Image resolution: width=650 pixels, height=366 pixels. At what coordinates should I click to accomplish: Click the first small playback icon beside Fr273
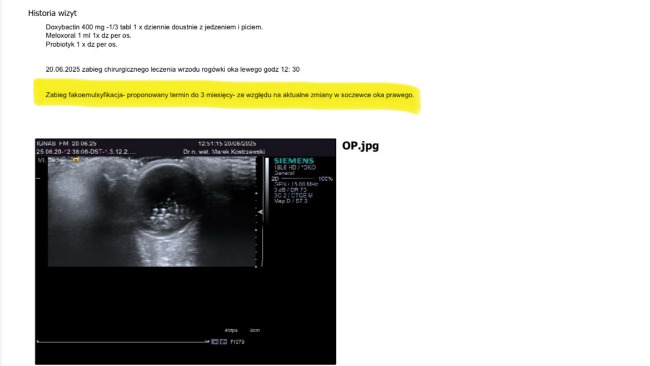pos(215,342)
